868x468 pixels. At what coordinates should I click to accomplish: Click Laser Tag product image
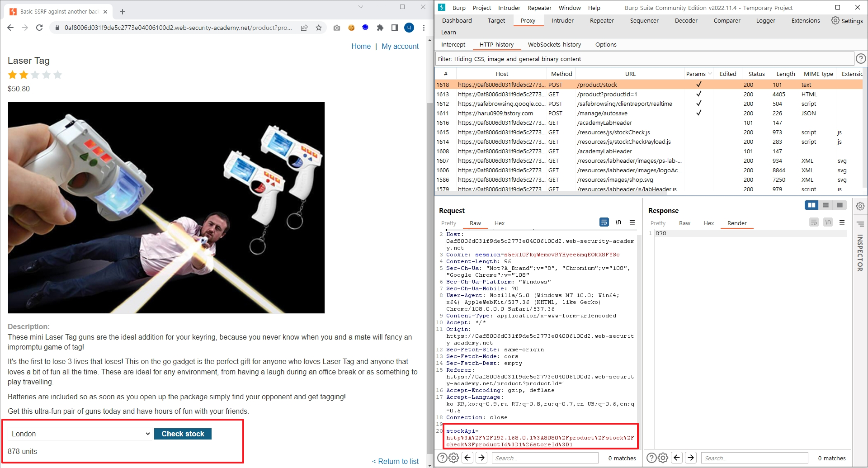coord(166,208)
